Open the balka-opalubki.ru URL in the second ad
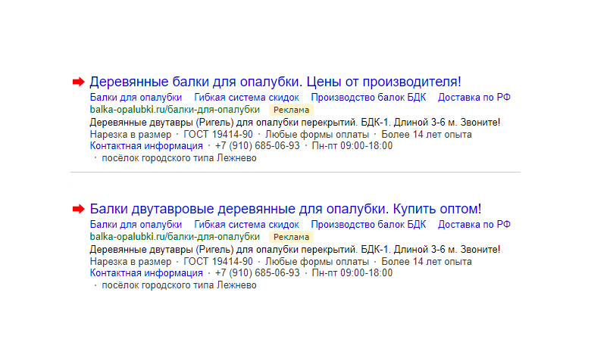The image size is (591, 364). (x=174, y=237)
